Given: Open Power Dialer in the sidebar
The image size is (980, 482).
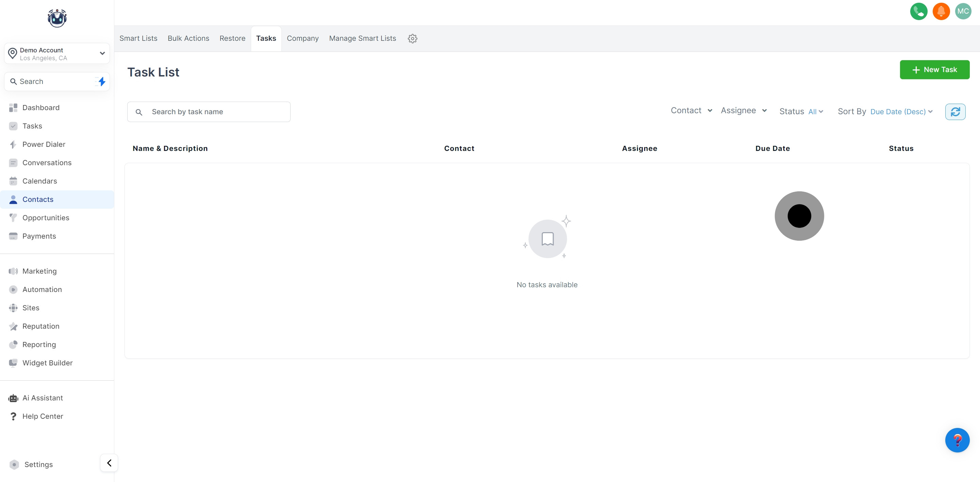Looking at the screenshot, I should click(x=44, y=144).
